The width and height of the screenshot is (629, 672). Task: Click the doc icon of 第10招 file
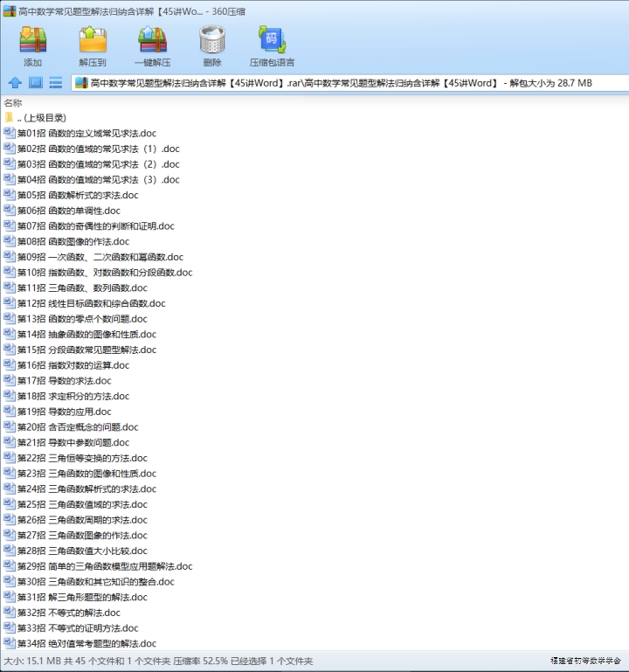click(10, 272)
